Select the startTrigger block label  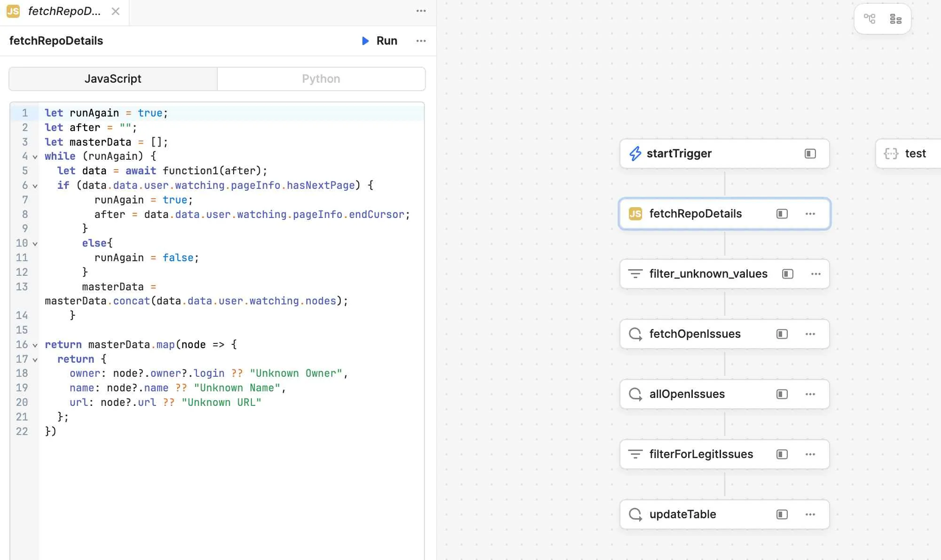(x=679, y=154)
